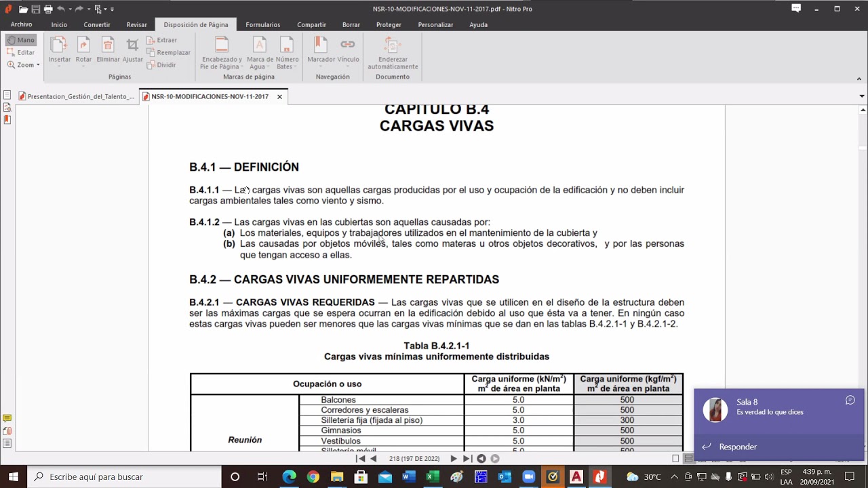
Task: Open Zoom from the taskbar
Action: tap(528, 476)
